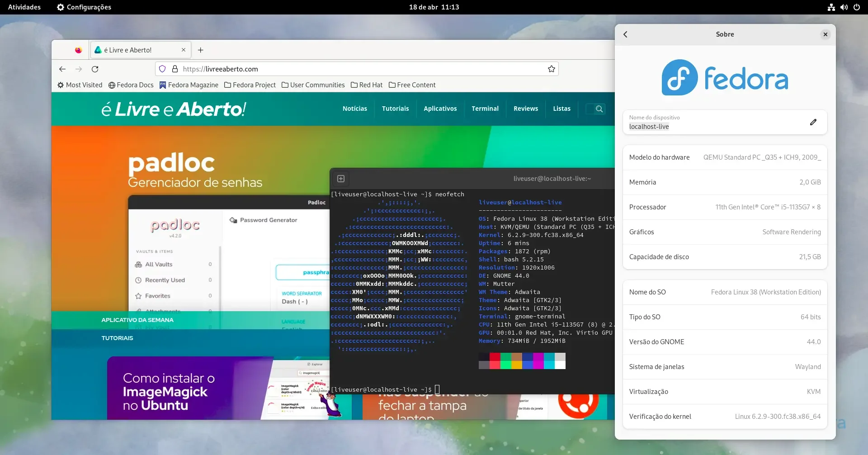868x455 pixels.
Task: Open a new Firefox tab
Action: [201, 50]
